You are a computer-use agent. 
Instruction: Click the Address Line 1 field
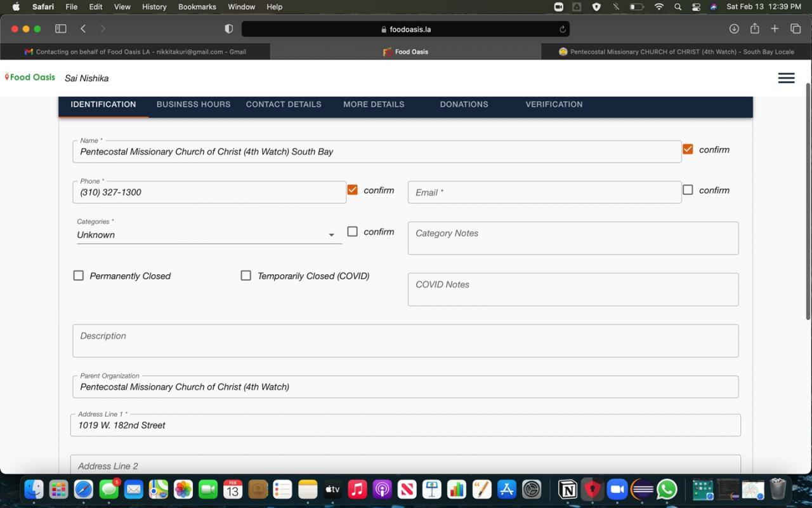coord(405,425)
